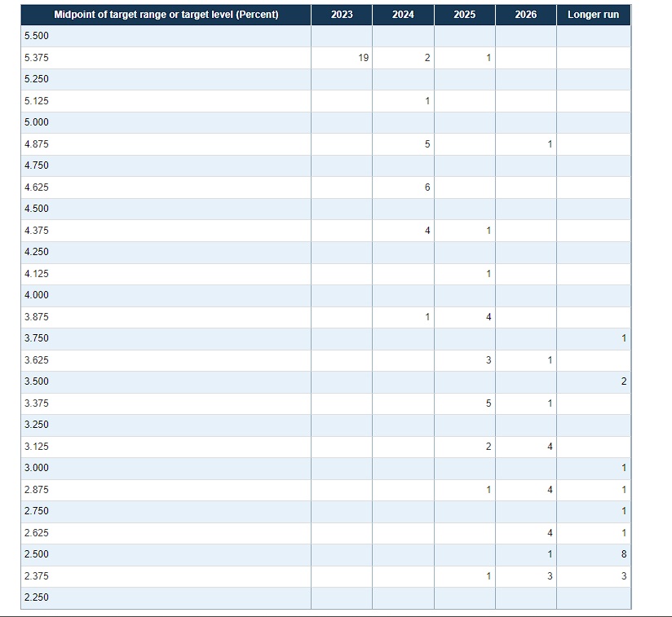This screenshot has height=617, width=672.
Task: Select the 3.250 row label
Action: pos(37,425)
